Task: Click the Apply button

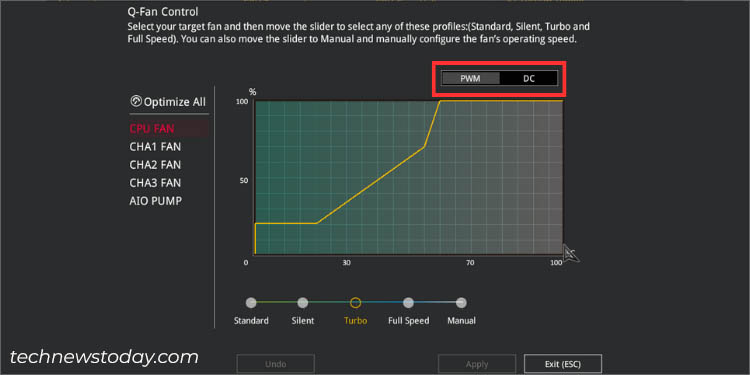Action: [477, 364]
